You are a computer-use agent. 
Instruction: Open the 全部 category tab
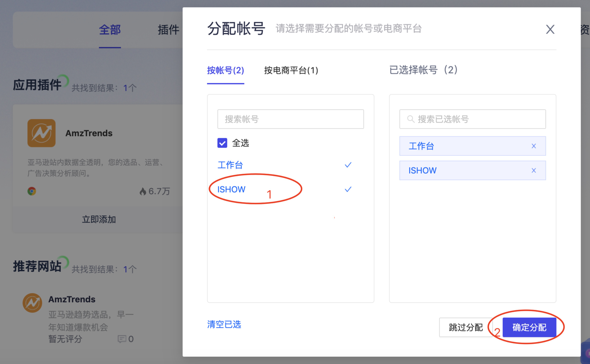(110, 30)
